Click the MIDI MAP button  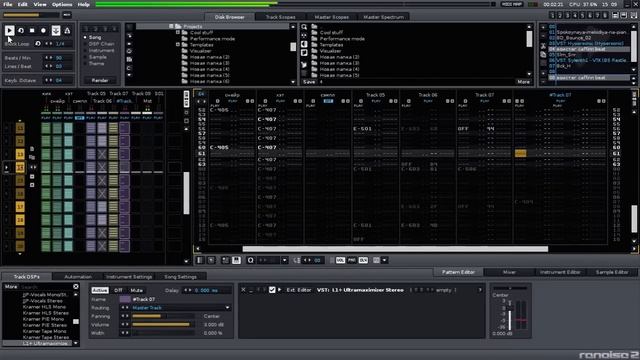512,4
